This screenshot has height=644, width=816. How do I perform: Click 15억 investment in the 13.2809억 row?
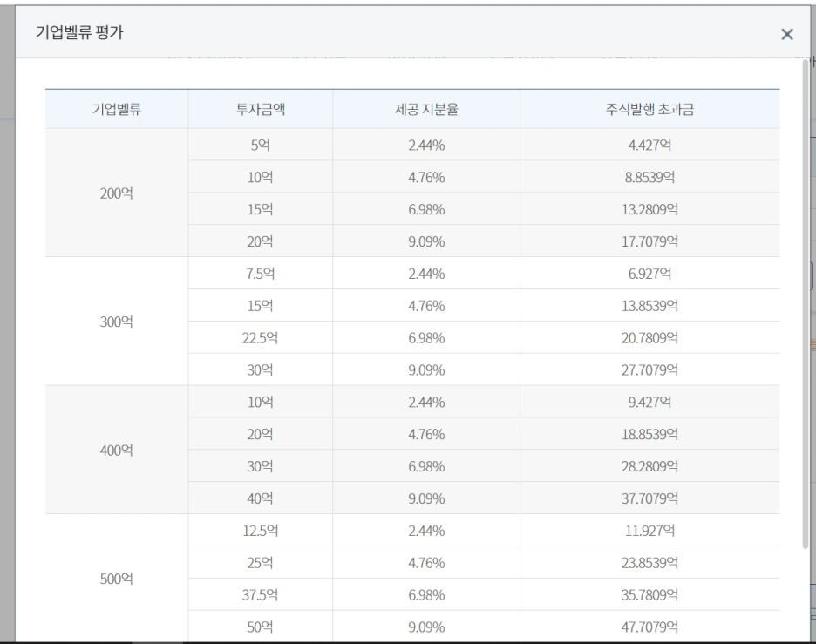tap(260, 209)
